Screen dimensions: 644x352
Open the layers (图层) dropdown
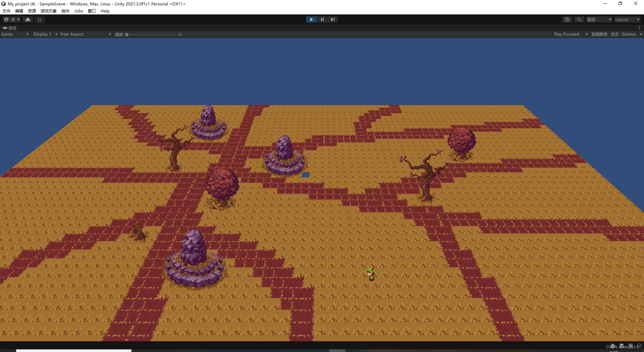599,19
